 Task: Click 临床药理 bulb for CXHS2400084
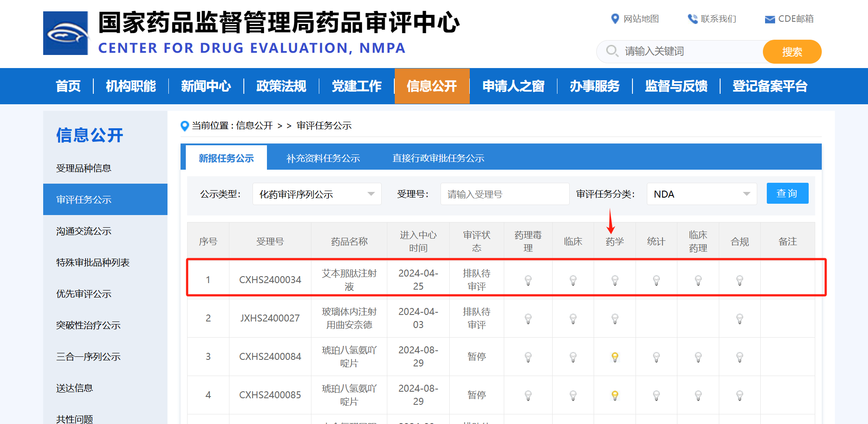click(x=698, y=357)
